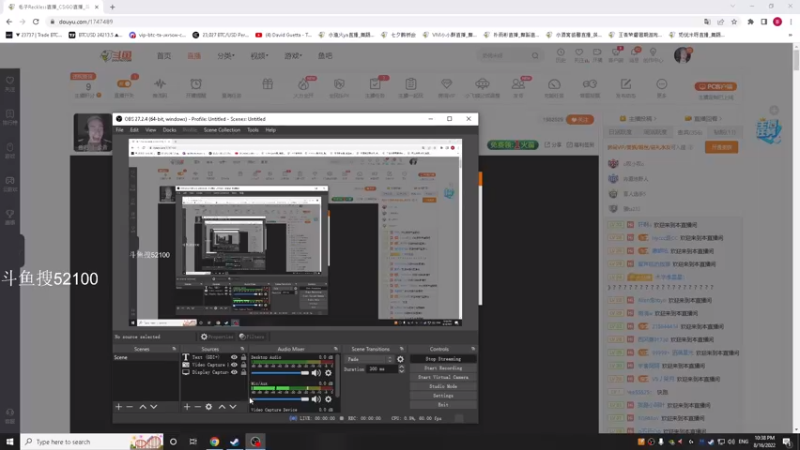Toggle Studio Mode in OBS Controls
800x450 pixels.
pyautogui.click(x=443, y=386)
